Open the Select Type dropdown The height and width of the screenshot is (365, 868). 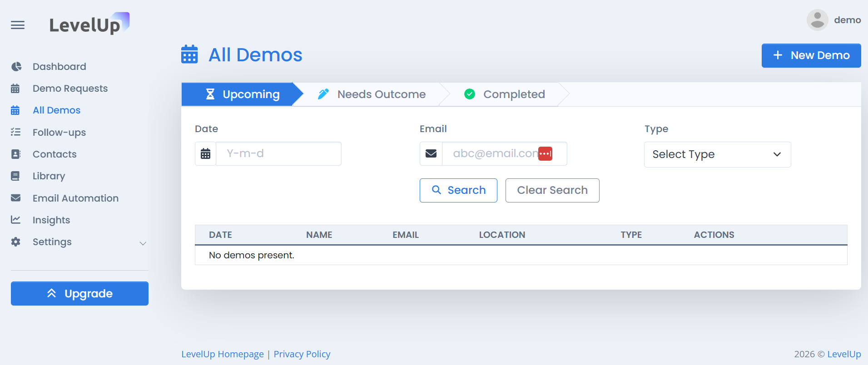(717, 154)
